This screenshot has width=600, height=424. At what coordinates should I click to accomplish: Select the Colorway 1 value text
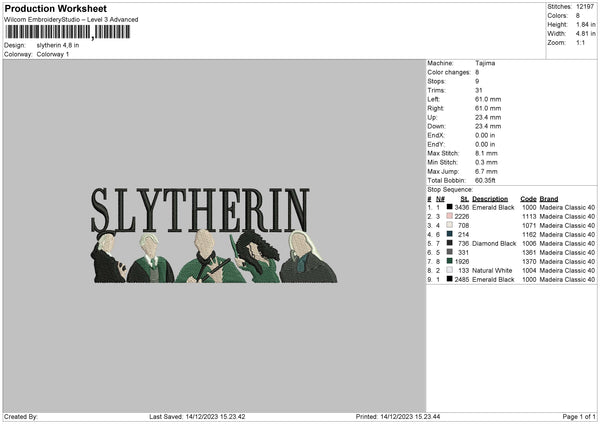pyautogui.click(x=55, y=54)
